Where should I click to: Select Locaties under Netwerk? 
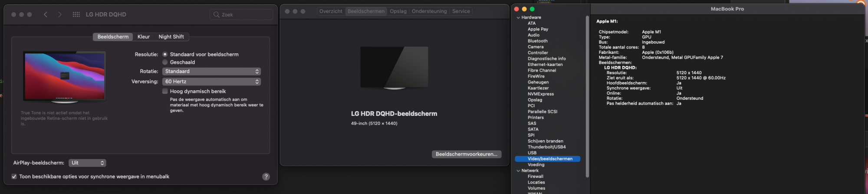pos(536,182)
